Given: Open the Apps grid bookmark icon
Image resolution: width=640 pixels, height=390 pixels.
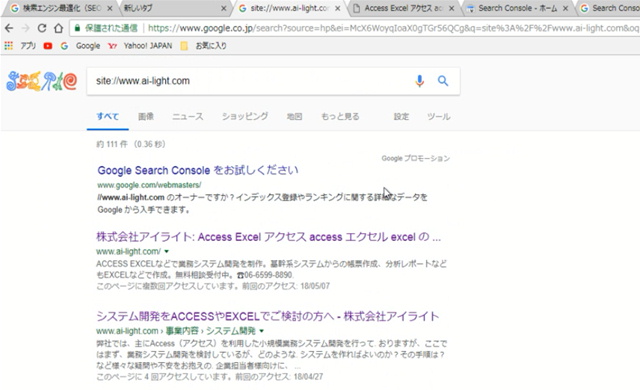Looking at the screenshot, I should 9,46.
